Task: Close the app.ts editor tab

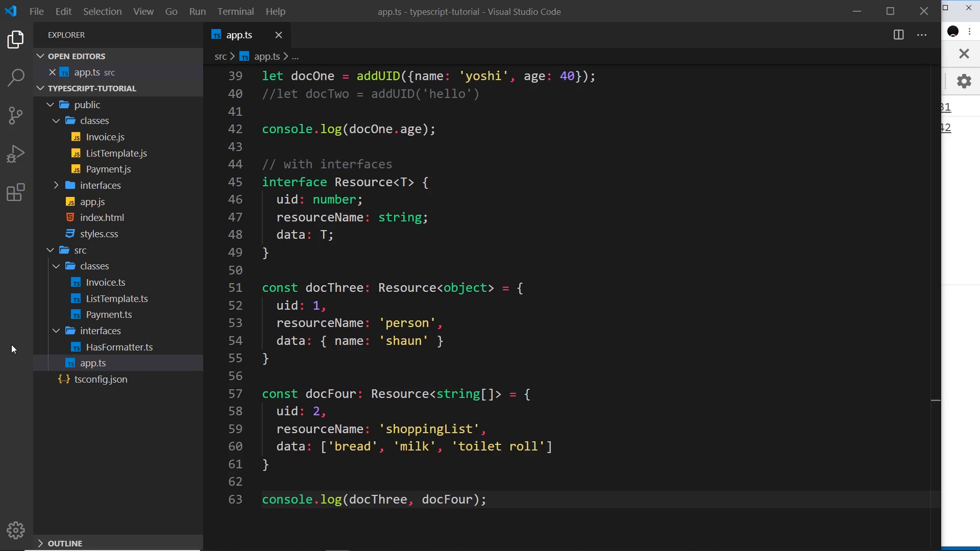Action: point(279,35)
